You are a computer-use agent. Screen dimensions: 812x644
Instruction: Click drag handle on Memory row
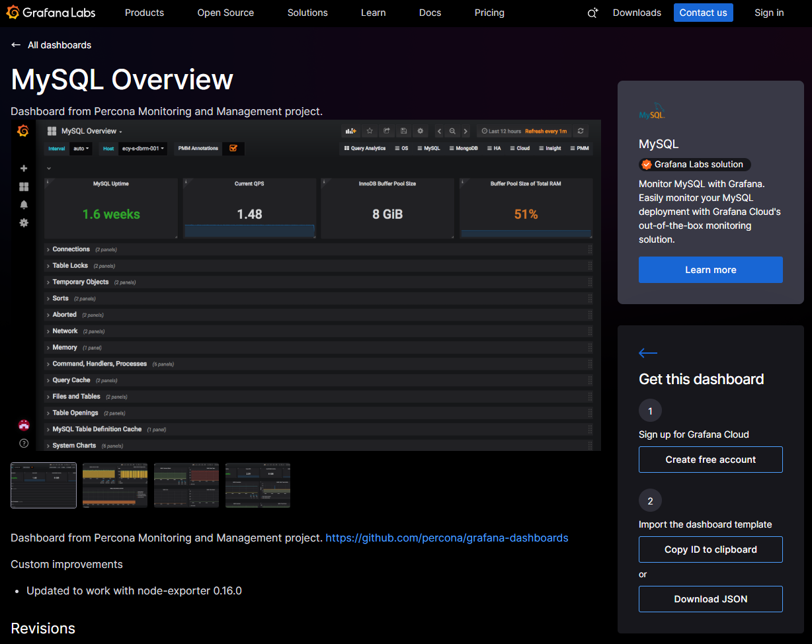click(590, 347)
